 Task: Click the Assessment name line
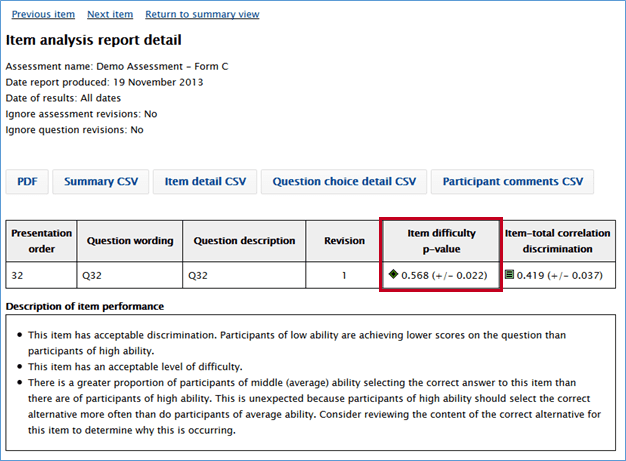(117, 67)
